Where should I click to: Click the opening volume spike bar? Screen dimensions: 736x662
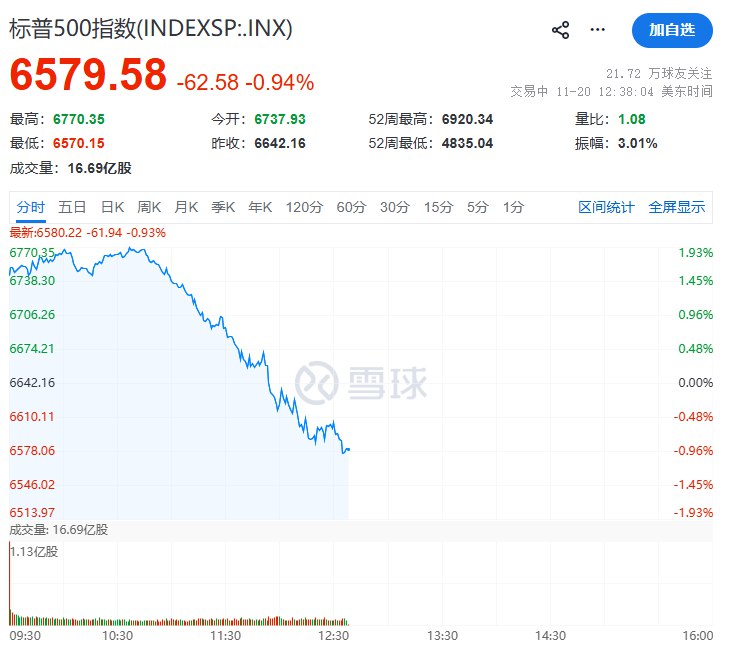coord(10,584)
